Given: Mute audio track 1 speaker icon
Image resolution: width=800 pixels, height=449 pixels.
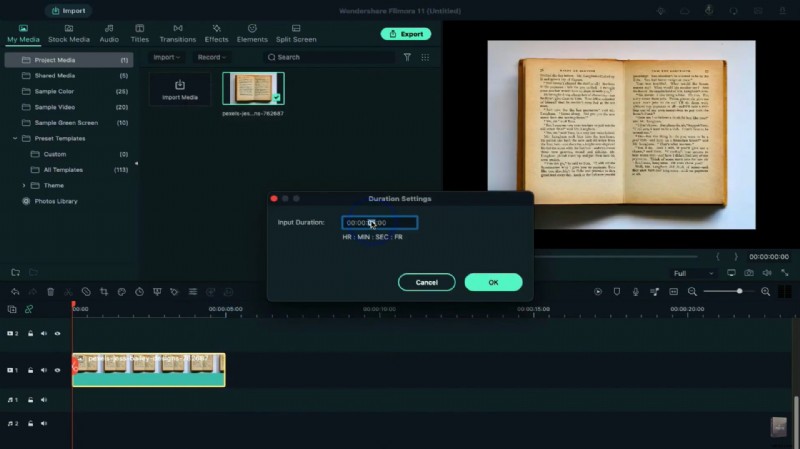Looking at the screenshot, I should (x=57, y=400).
